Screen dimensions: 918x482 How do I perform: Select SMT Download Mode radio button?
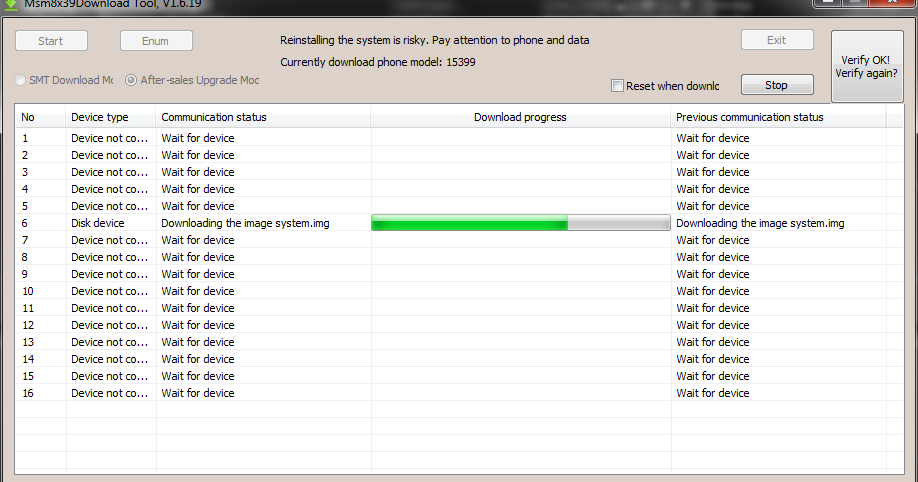coord(20,80)
